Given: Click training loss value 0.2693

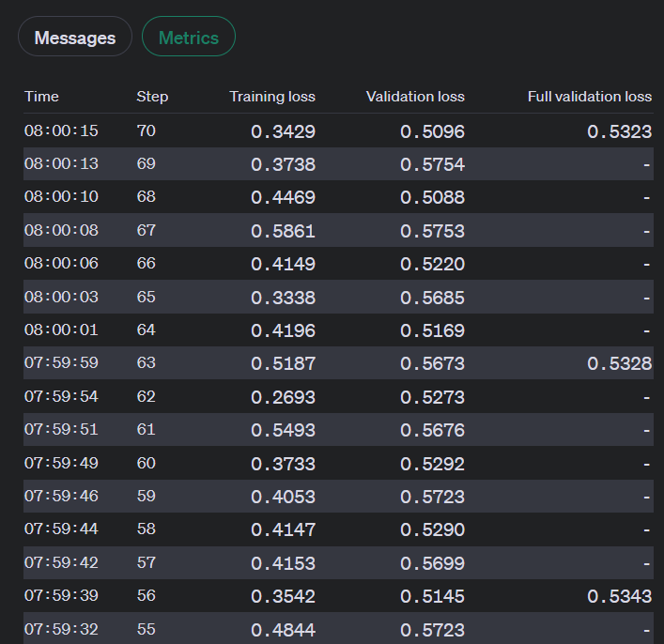Looking at the screenshot, I should pos(283,397).
